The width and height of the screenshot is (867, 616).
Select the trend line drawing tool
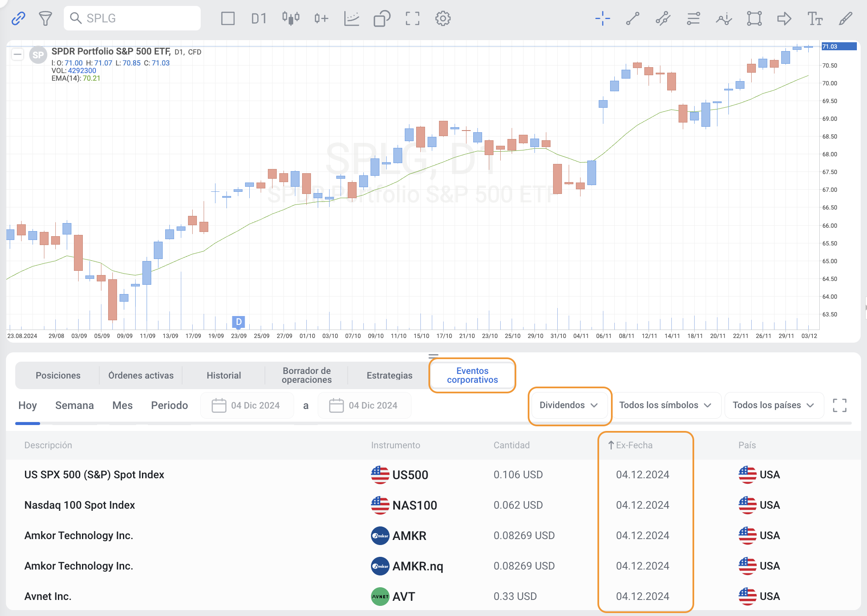pos(633,18)
